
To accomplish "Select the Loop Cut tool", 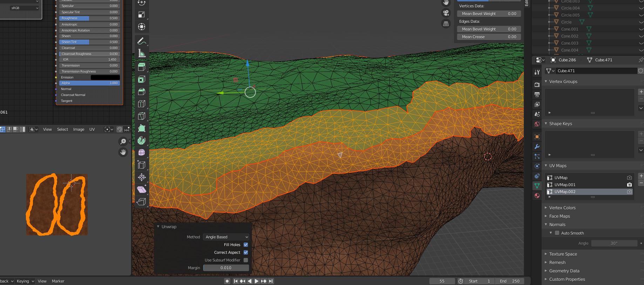I will click(142, 104).
